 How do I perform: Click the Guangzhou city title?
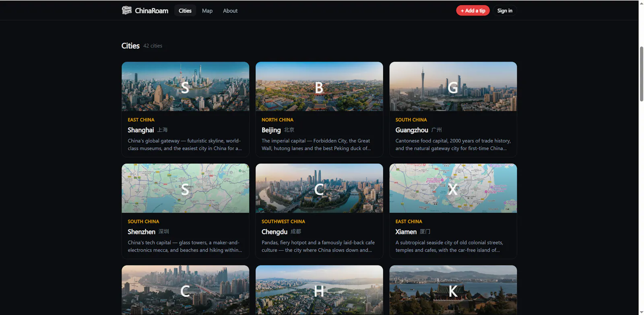[412, 130]
